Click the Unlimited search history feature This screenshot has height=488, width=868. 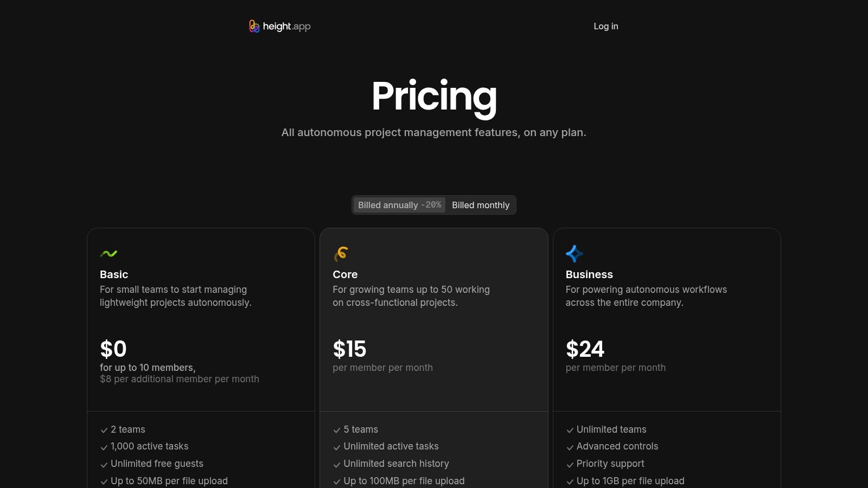[x=396, y=464]
